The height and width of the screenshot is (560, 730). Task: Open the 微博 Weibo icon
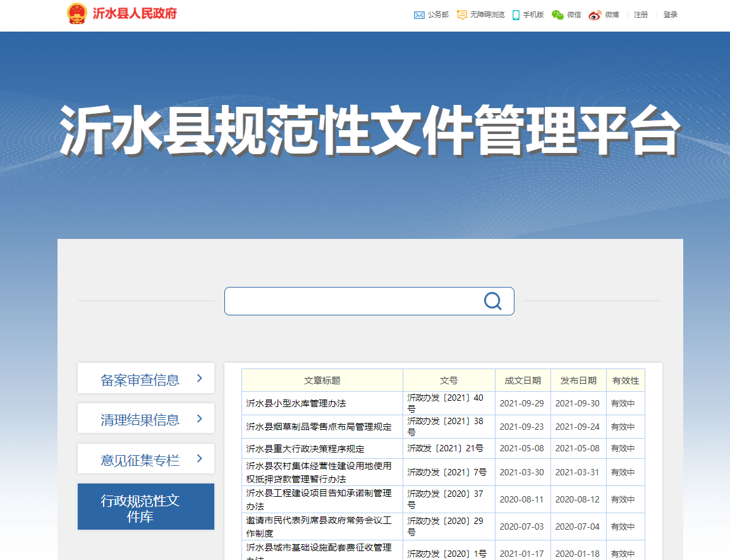coord(595,15)
